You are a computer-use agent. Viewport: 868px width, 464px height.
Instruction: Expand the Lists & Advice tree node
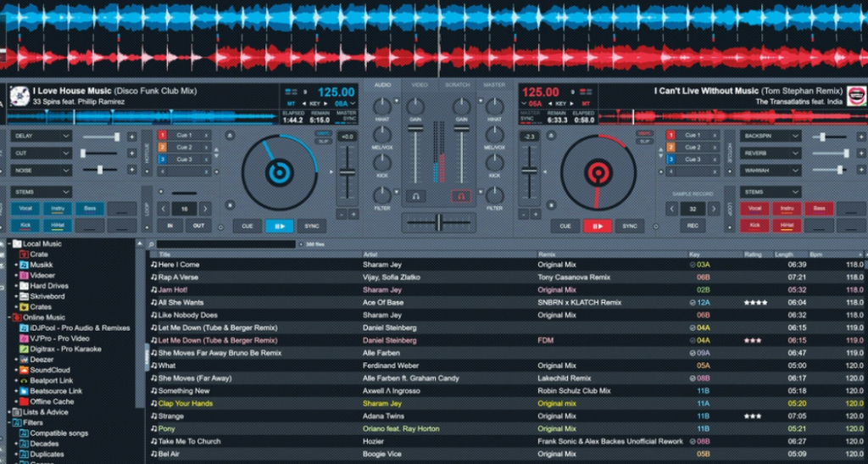(10, 412)
